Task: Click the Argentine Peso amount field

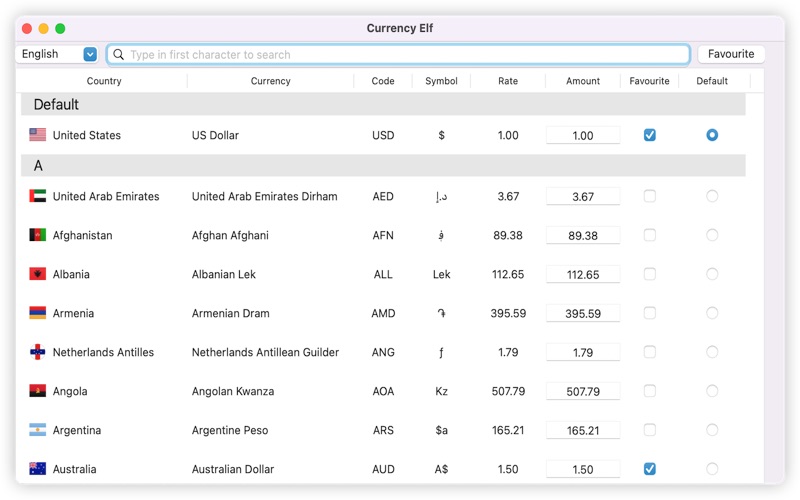Action: [583, 431]
